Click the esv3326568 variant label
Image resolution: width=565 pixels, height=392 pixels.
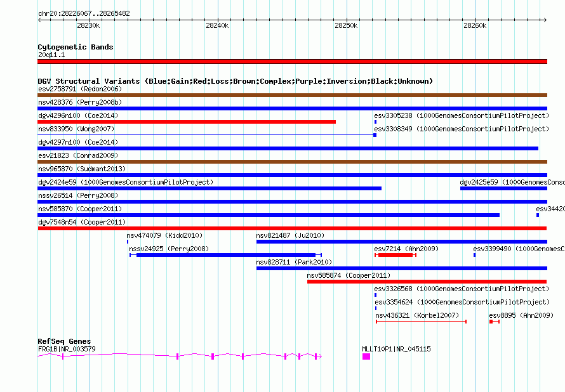click(462, 289)
